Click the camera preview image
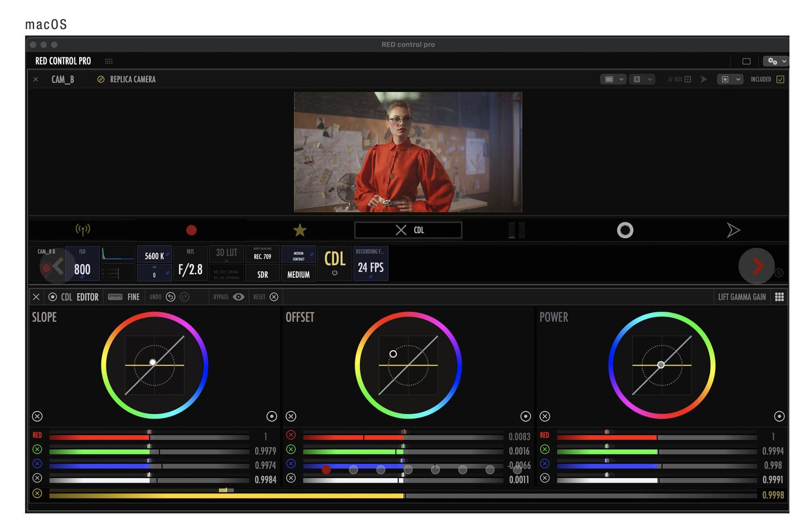The width and height of the screenshot is (799, 532). tap(408, 152)
